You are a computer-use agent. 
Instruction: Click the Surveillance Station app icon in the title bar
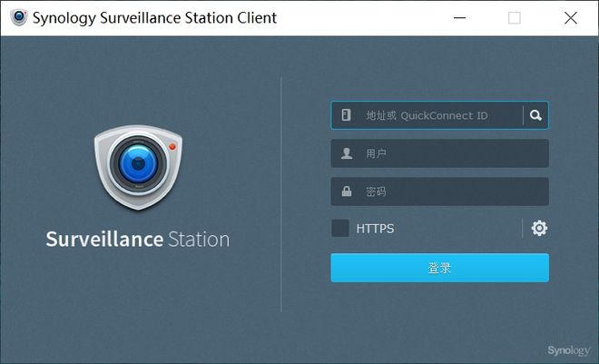19,17
